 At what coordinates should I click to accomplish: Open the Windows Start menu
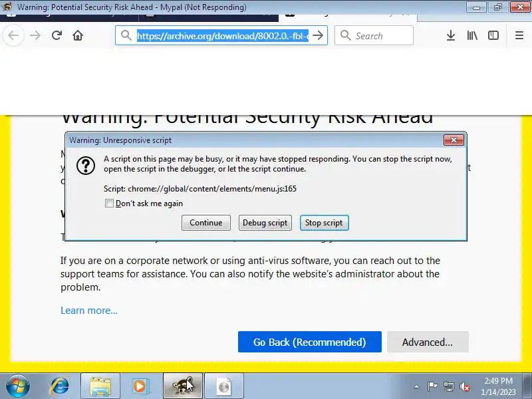tap(17, 386)
